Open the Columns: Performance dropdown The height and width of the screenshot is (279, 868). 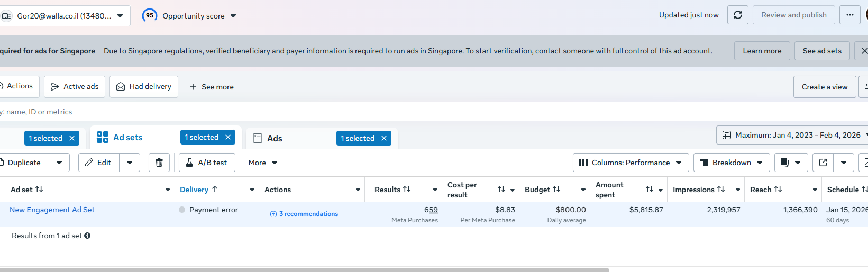[631, 163]
